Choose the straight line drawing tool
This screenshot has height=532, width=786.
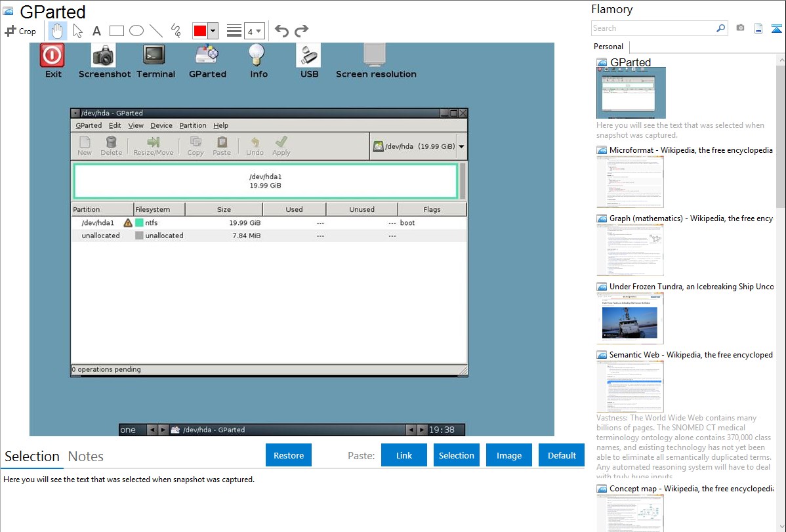(x=156, y=31)
